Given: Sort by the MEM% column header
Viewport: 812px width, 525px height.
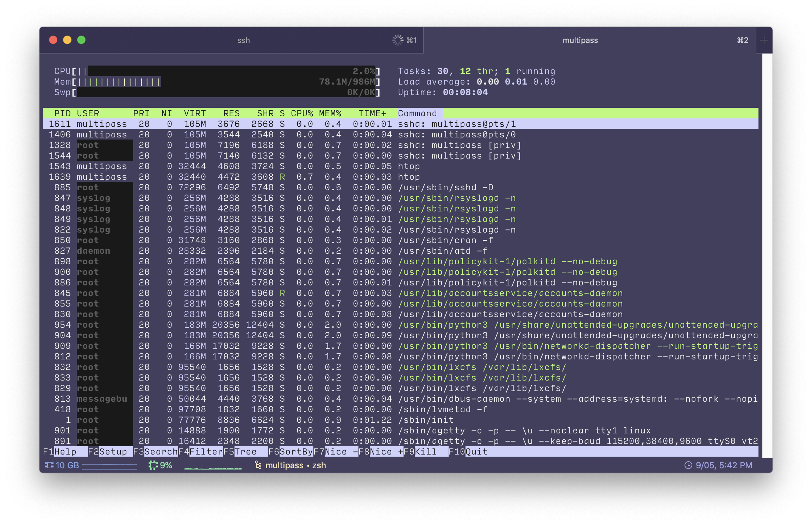Looking at the screenshot, I should point(330,113).
